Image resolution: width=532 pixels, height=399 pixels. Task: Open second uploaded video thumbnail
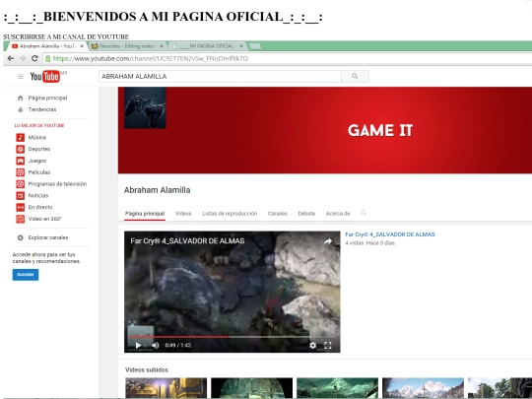[x=252, y=388]
